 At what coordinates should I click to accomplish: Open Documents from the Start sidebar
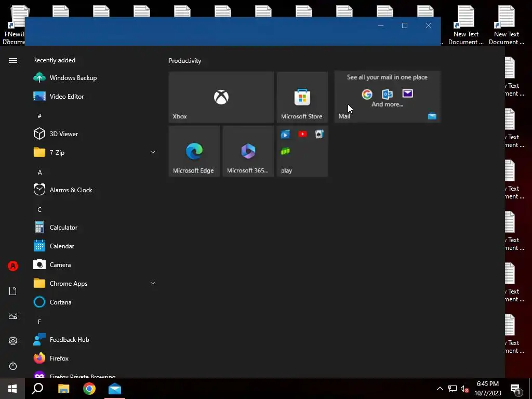pos(13,291)
